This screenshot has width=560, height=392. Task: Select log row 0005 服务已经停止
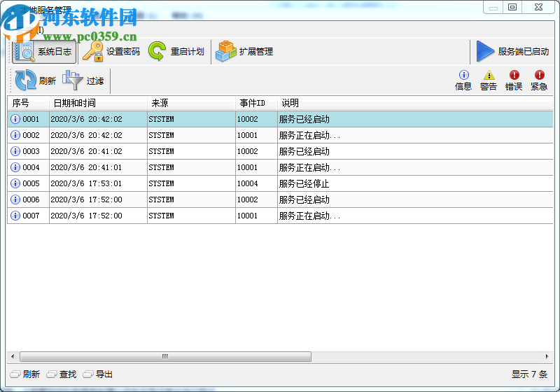(x=281, y=183)
